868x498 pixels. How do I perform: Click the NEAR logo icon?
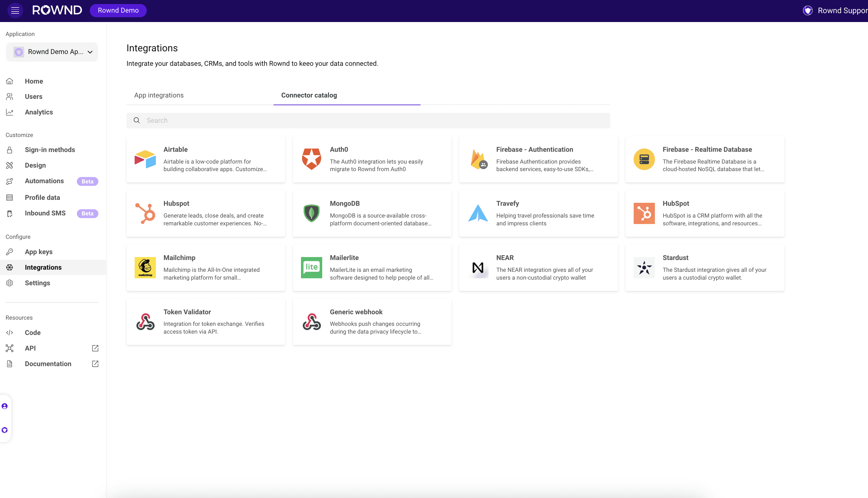(x=478, y=268)
